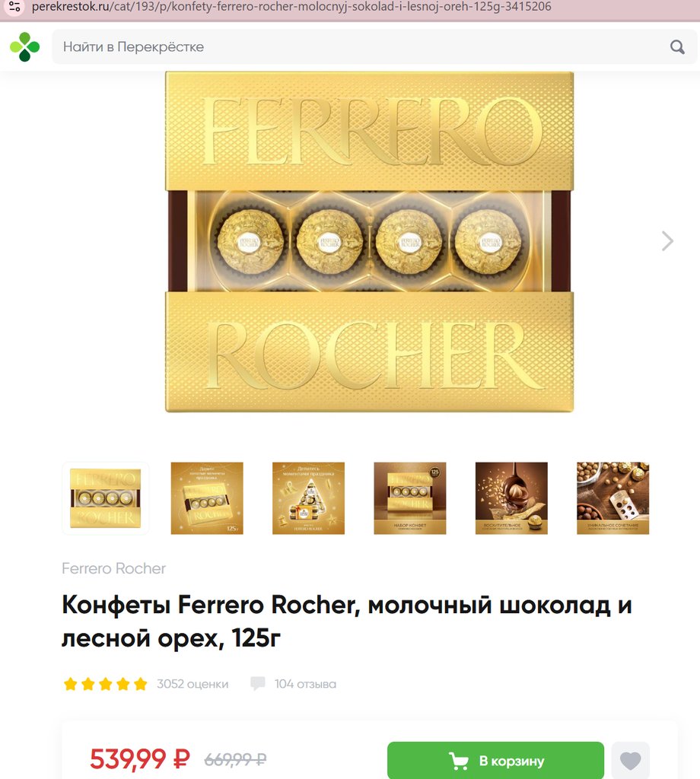
Task: Select sixth thumbnail with hazelnuts
Action: click(x=612, y=498)
